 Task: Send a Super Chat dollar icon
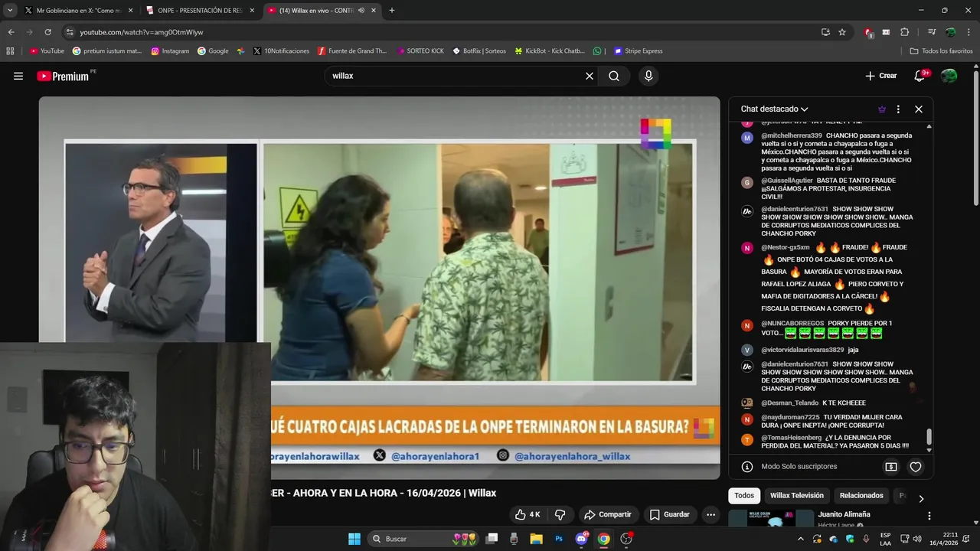[891, 466]
